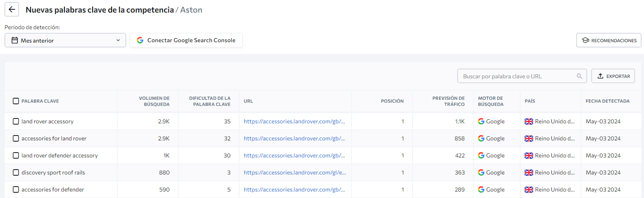Click difficulty value 35
Image resolution: width=644 pixels, height=198 pixels.
pyautogui.click(x=227, y=121)
